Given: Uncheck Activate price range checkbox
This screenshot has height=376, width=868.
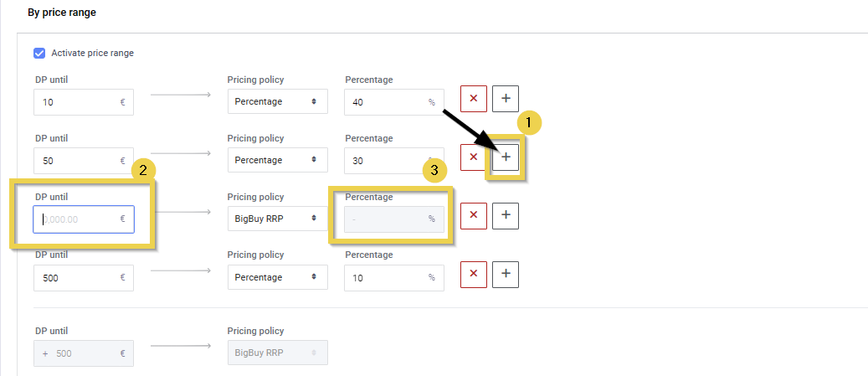Looking at the screenshot, I should (x=39, y=53).
